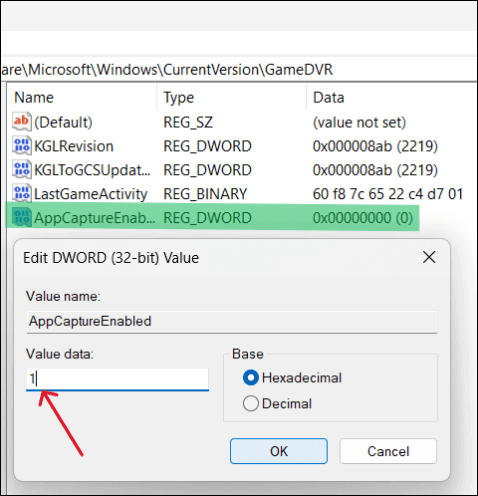
Task: Click the registry path address bar
Action: click(x=239, y=70)
